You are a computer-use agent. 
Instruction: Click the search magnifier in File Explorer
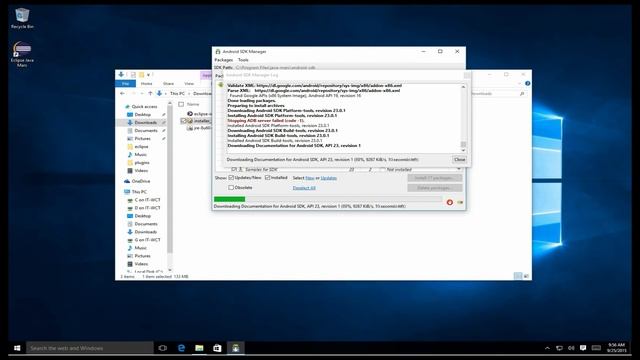[522, 94]
